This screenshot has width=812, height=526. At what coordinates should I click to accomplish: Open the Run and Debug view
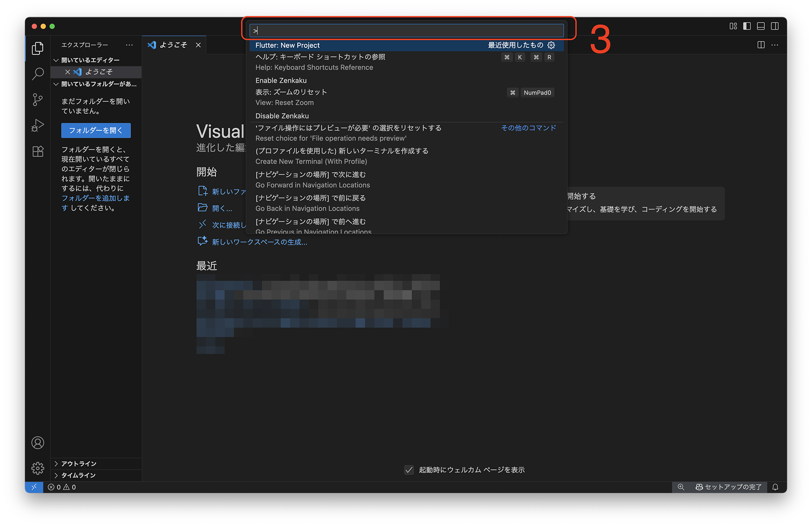38,126
